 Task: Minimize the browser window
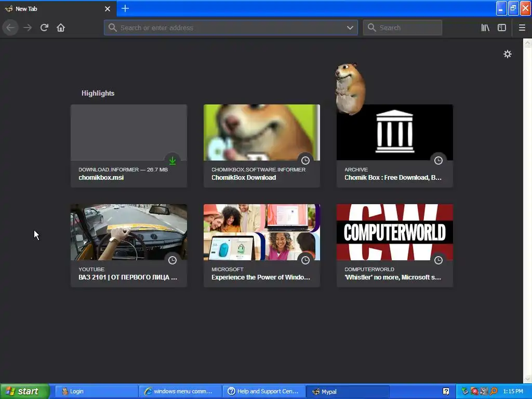(501, 8)
